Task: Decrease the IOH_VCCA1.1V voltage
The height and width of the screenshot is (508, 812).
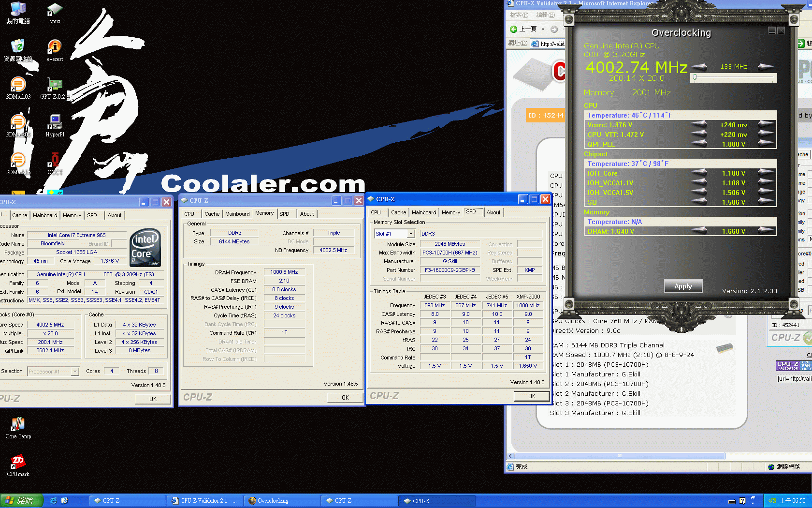Action: pos(699,182)
